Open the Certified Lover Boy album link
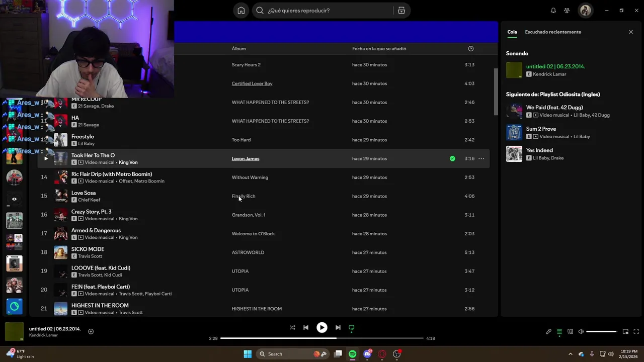This screenshot has width=644, height=362. pos(252,83)
